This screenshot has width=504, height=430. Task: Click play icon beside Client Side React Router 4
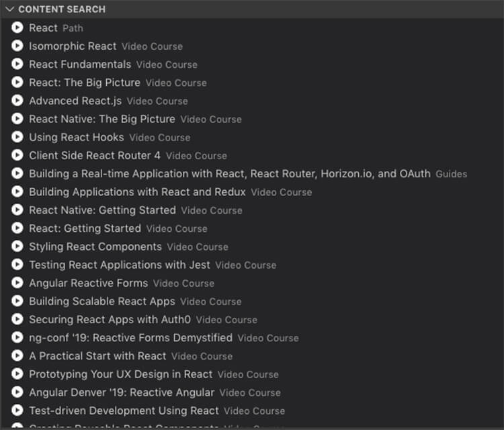[17, 155]
